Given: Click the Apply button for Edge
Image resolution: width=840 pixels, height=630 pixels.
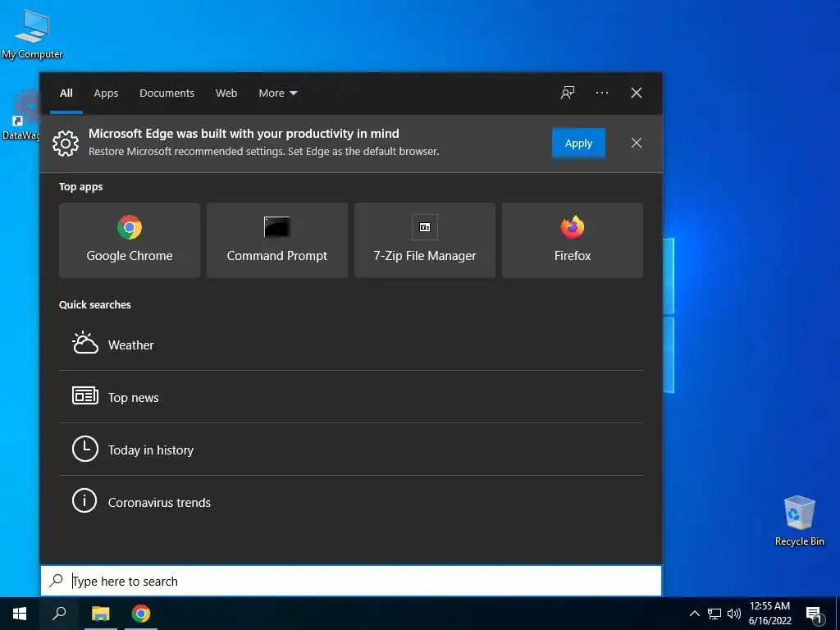Looking at the screenshot, I should click(x=578, y=143).
